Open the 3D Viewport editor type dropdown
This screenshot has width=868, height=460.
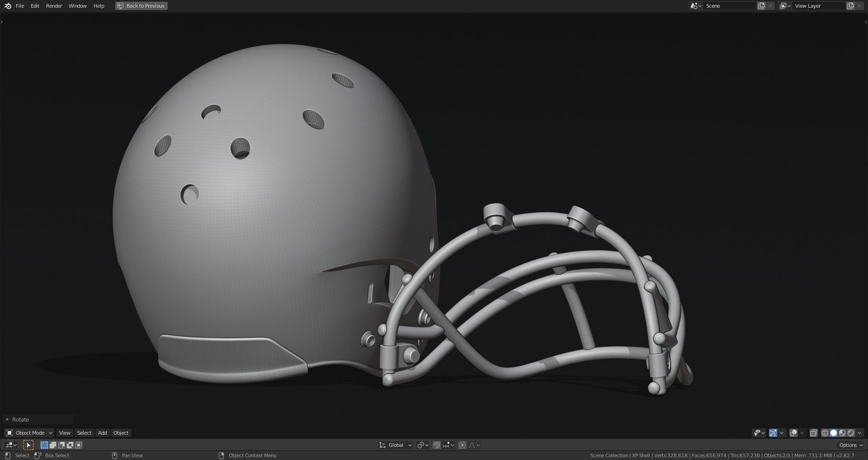(x=11, y=445)
